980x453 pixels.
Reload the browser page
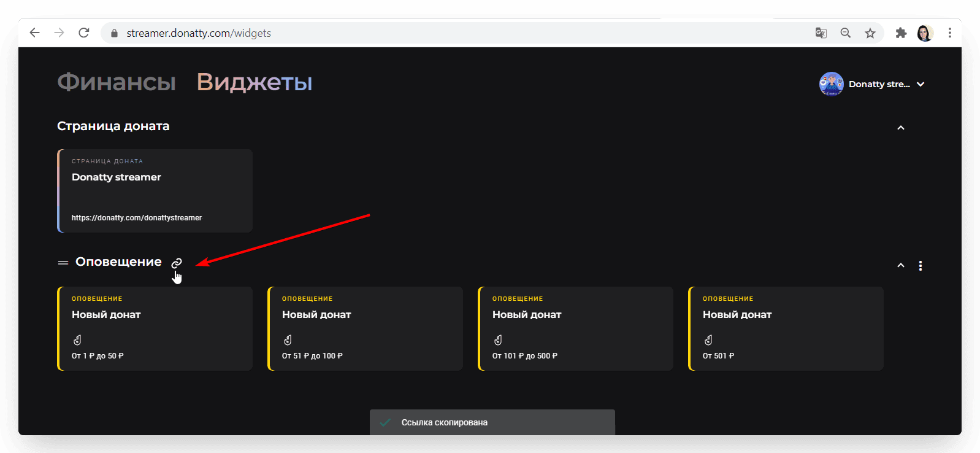[84, 33]
